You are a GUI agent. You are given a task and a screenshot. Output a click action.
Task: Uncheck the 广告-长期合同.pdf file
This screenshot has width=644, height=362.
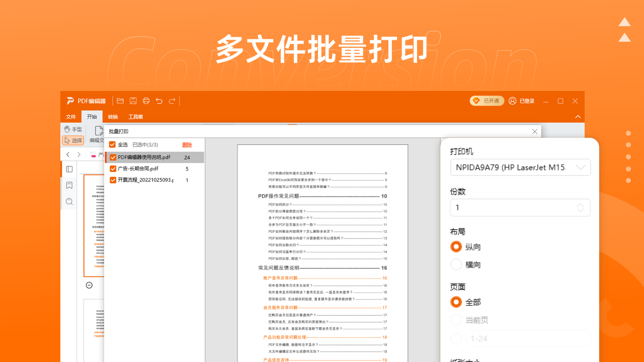click(113, 168)
